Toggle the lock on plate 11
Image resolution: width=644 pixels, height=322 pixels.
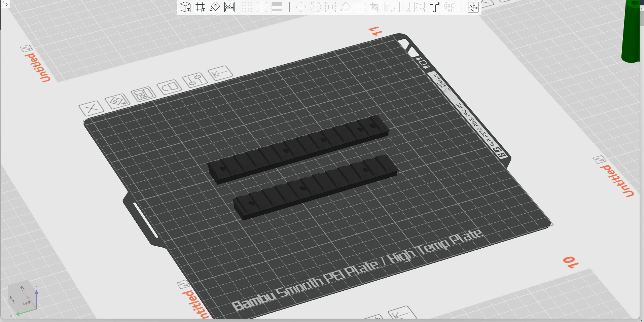point(169,87)
